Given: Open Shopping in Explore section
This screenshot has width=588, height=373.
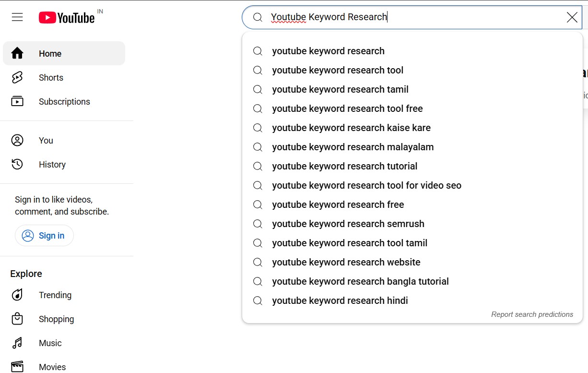Looking at the screenshot, I should click(56, 319).
